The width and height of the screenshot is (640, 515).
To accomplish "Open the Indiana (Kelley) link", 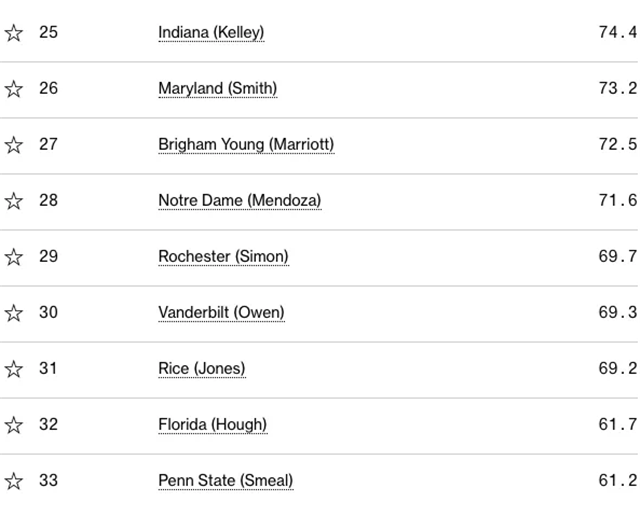I will pyautogui.click(x=211, y=33).
